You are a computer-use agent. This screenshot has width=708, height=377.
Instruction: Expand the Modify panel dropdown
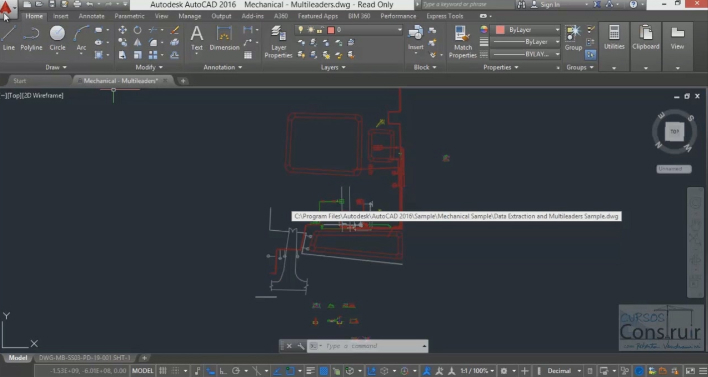click(149, 67)
